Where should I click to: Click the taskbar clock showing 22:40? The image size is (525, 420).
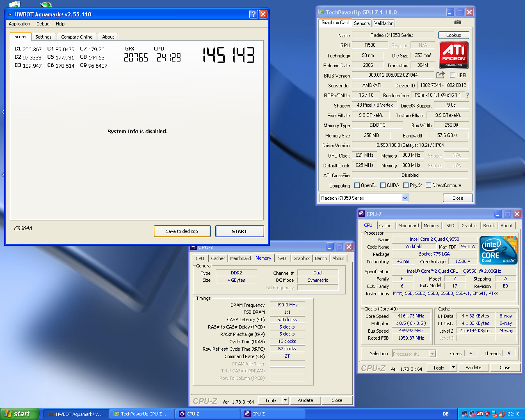(x=514, y=414)
